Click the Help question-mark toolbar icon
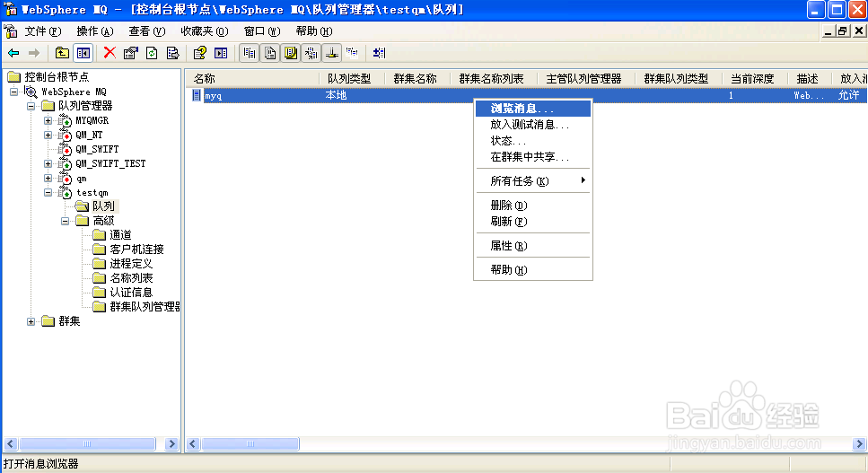Viewport: 868px width, 473px height. [200, 53]
